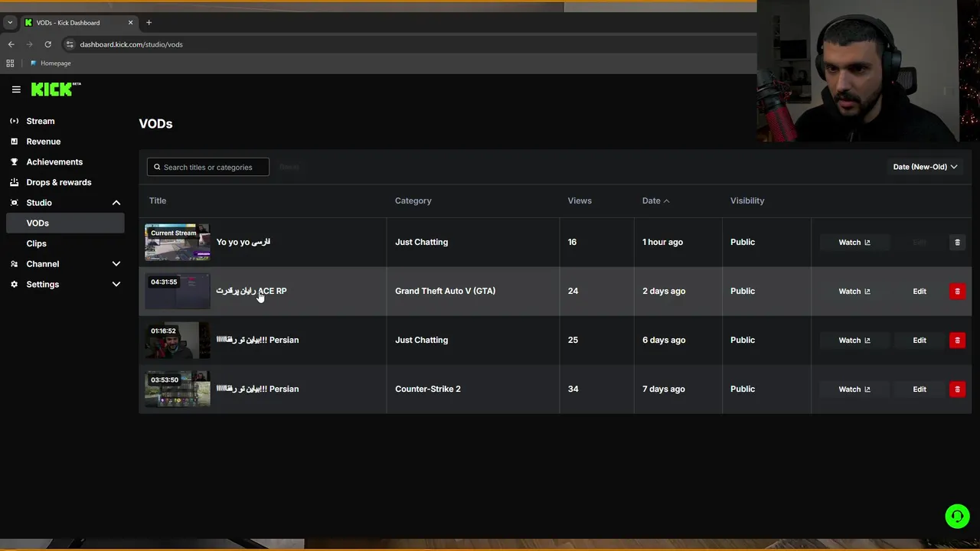Click the Kick logo
This screenshot has height=551, width=980.
56,90
